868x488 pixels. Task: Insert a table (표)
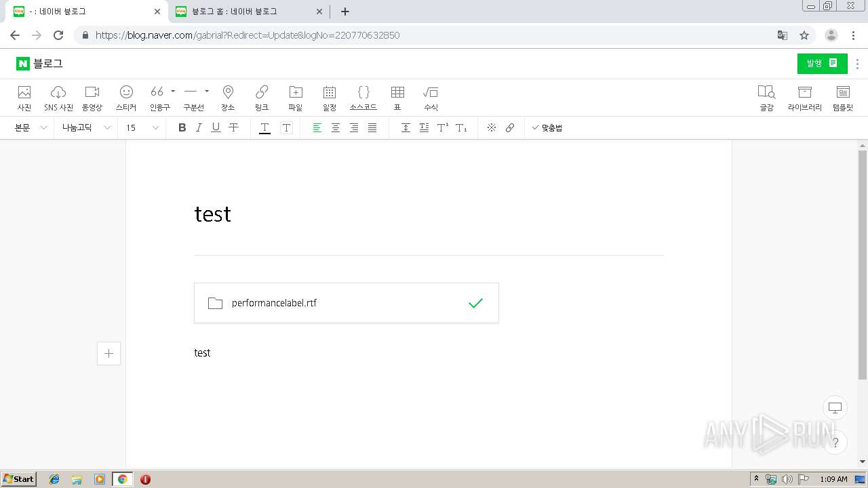pyautogui.click(x=397, y=98)
